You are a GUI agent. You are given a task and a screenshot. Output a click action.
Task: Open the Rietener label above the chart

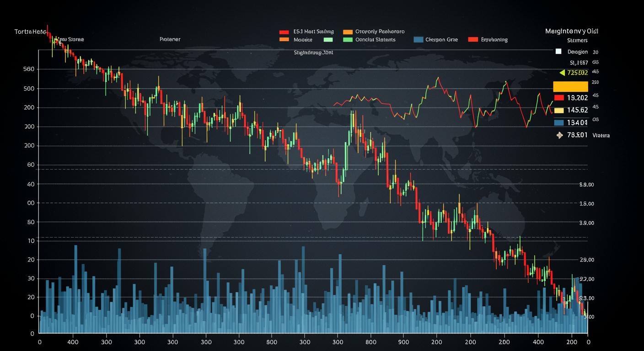[x=170, y=39]
